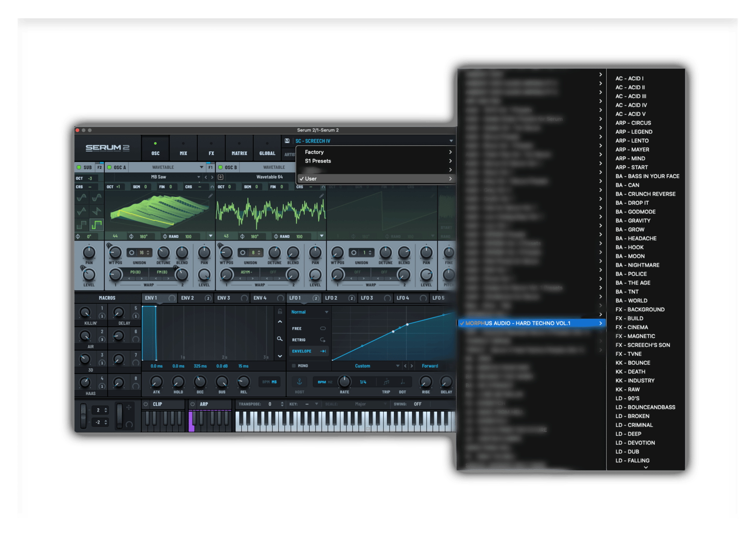
Task: Click the LFO triplet note icon
Action: [386, 382]
